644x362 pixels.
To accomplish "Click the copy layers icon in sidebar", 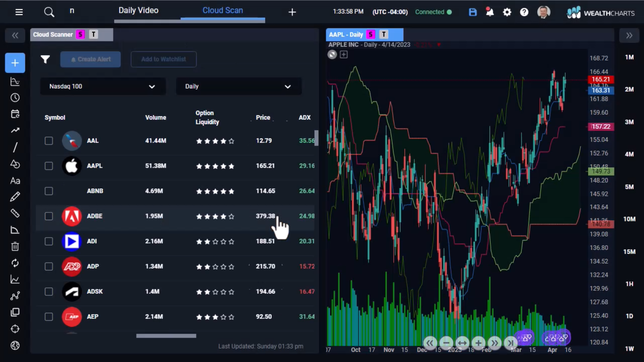I will 15,312.
